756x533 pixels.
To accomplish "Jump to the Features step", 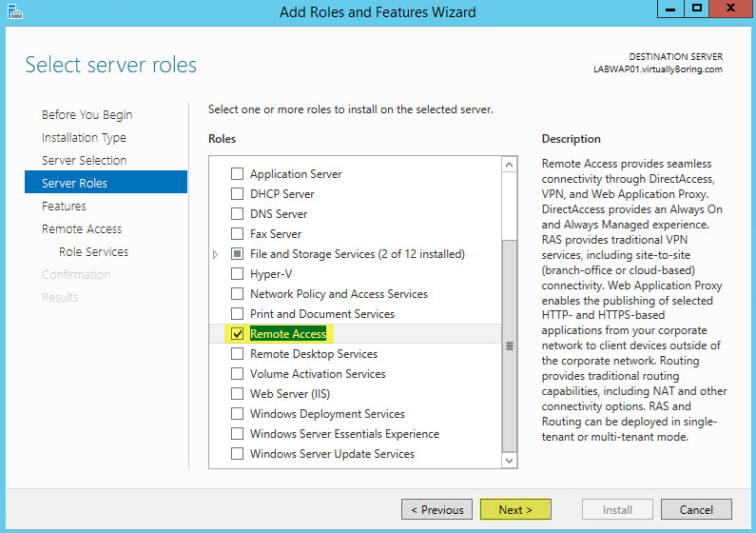I will point(64,206).
